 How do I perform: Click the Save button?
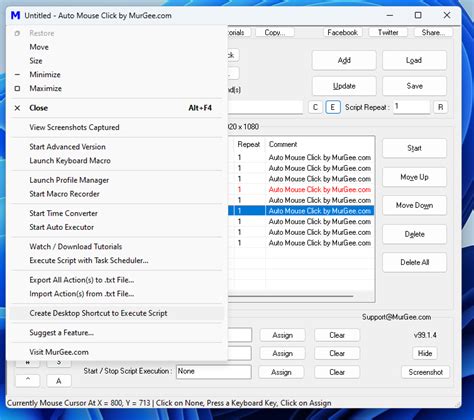(x=414, y=86)
